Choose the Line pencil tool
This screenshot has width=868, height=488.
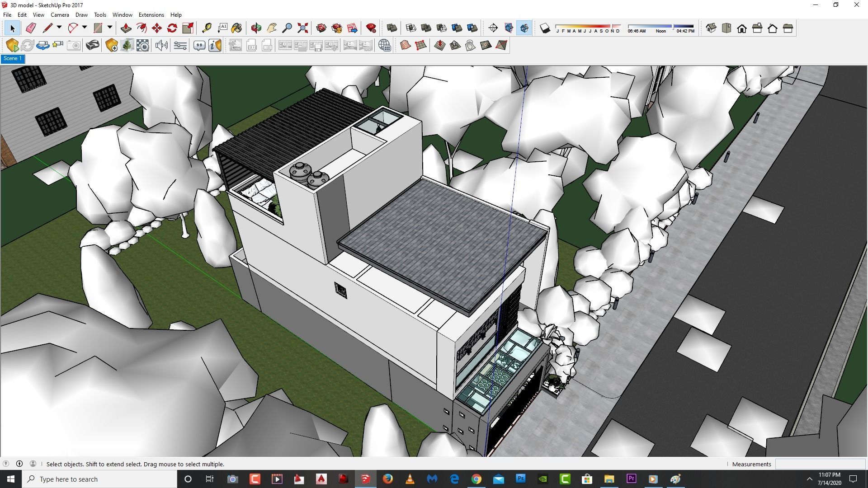(x=47, y=28)
